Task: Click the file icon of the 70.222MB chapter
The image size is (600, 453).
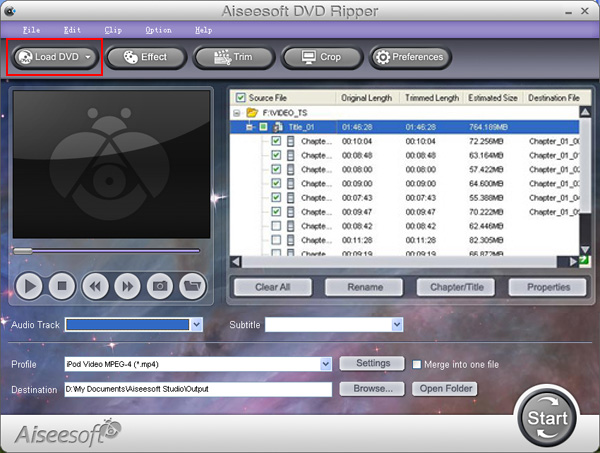Action: coord(291,212)
